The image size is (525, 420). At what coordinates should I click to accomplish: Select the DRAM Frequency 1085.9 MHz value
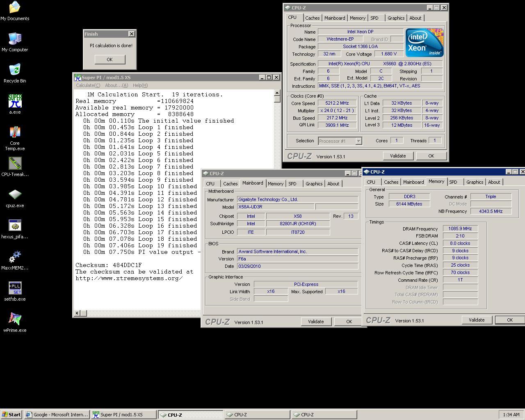pyautogui.click(x=460, y=229)
